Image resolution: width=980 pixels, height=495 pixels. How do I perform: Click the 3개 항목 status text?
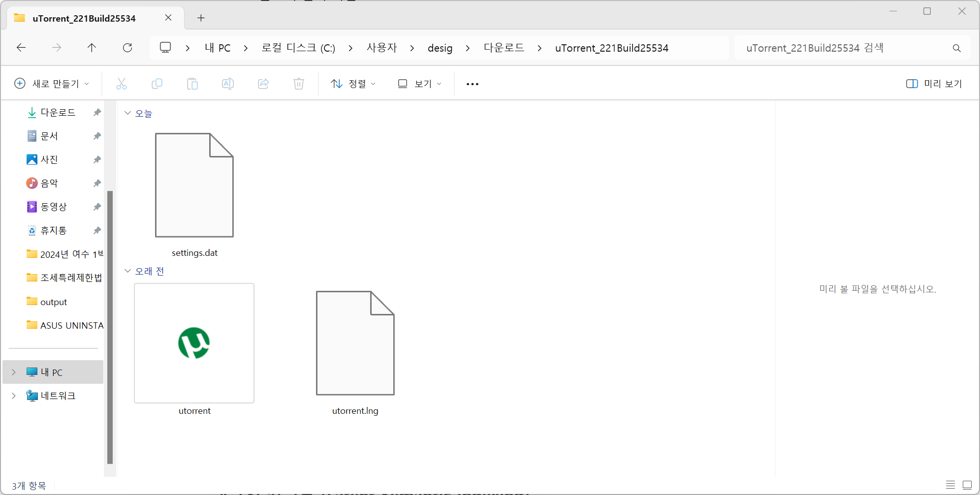tap(29, 486)
